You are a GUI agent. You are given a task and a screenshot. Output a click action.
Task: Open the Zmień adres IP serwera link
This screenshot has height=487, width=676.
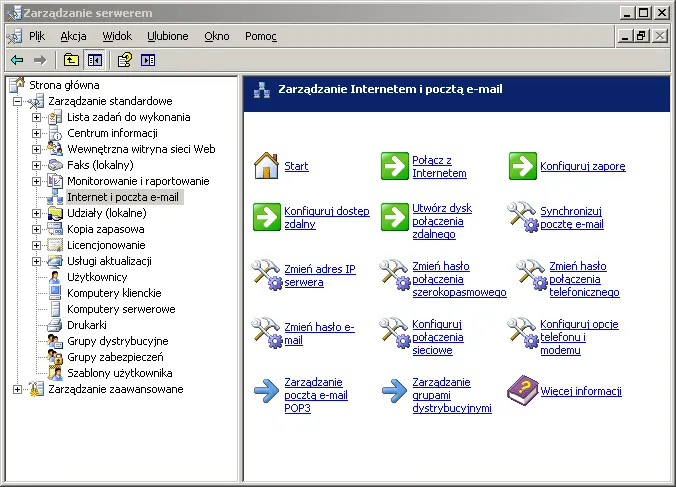point(320,275)
